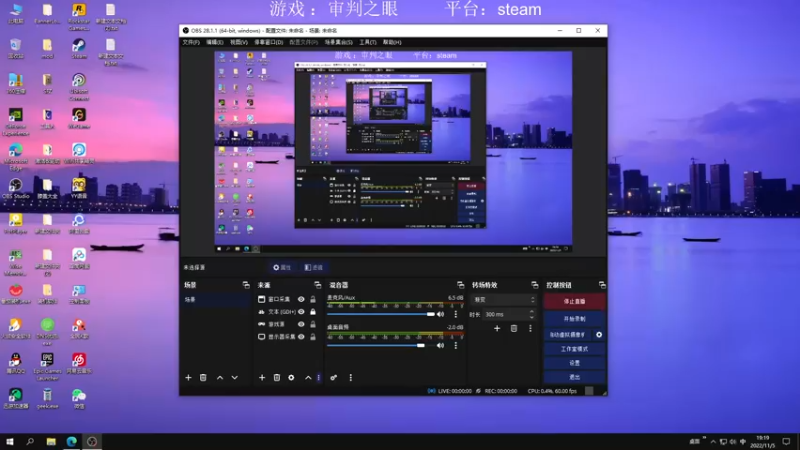800x450 pixels.
Task: Toggle lock on 文本 (GDI+) source
Action: click(x=313, y=312)
